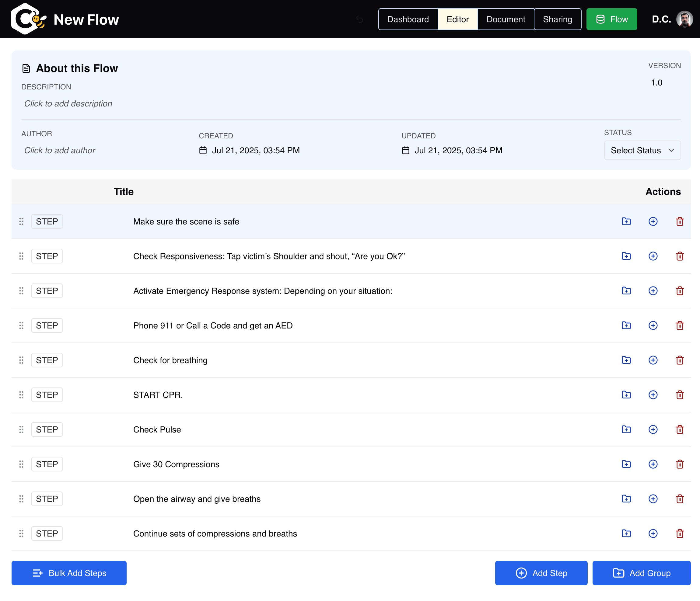This screenshot has height=601, width=700.
Task: Plus circle icon on 'START CPR.' row
Action: coord(653,395)
